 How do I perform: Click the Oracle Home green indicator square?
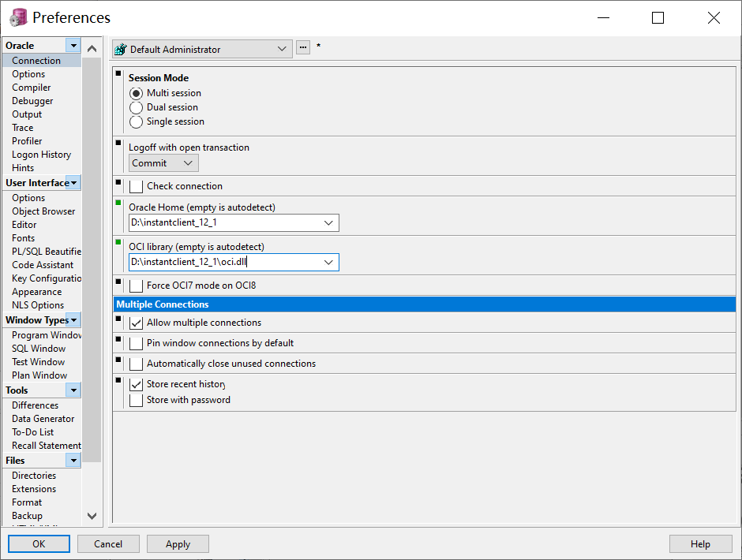coord(118,203)
